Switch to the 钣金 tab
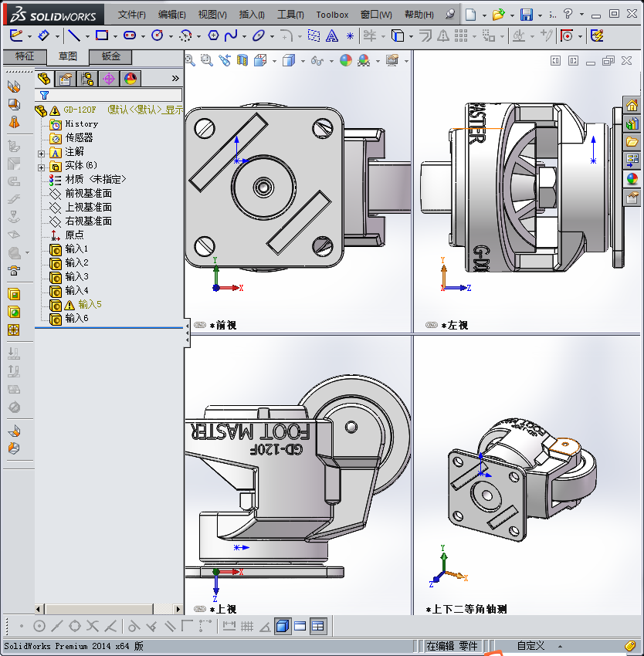 [110, 56]
